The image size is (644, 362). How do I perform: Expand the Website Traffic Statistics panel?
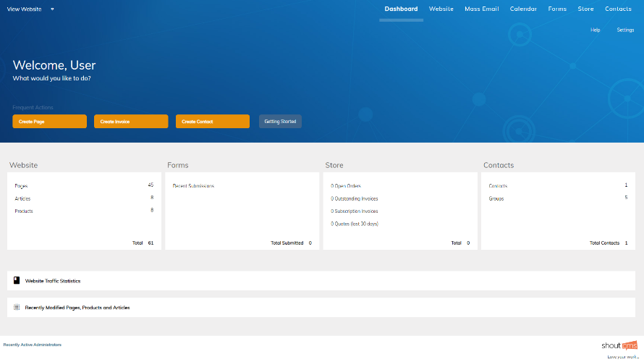(x=321, y=281)
